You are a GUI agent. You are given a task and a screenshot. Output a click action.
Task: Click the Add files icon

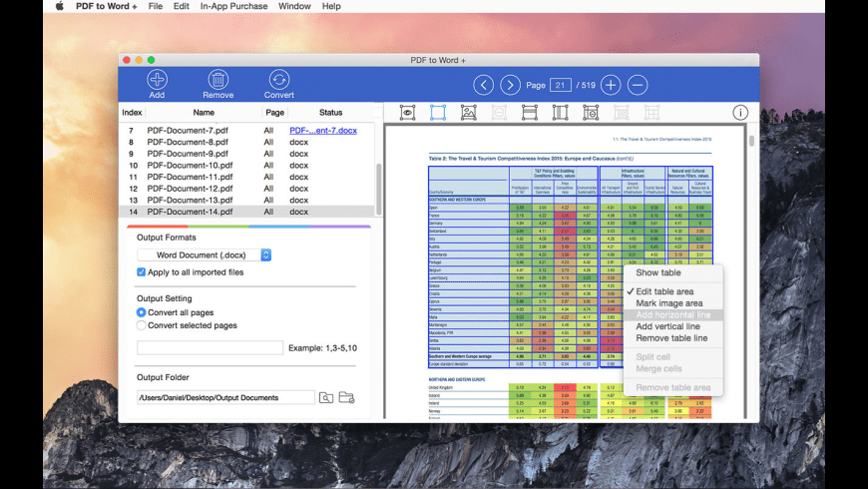pyautogui.click(x=157, y=81)
